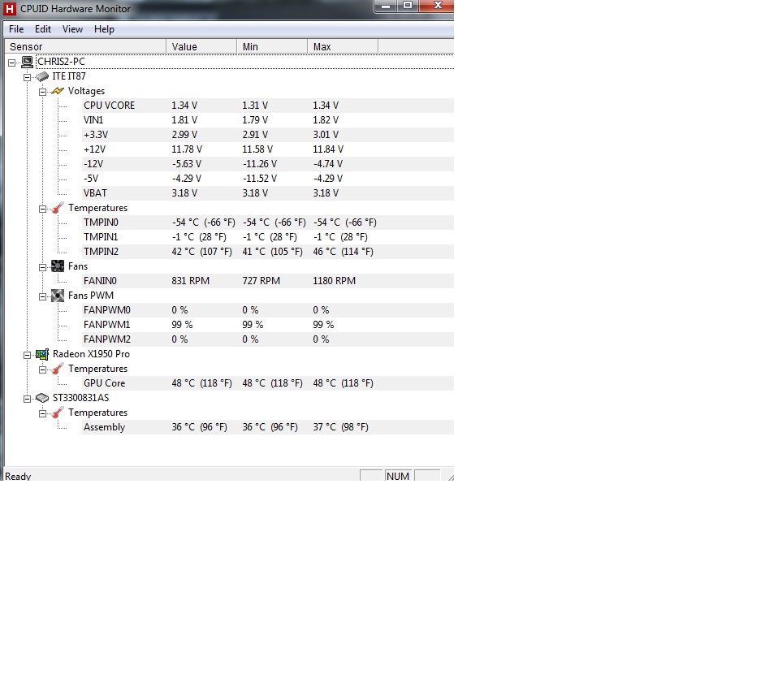Click the Radeon X1950 Pro card icon

pos(42,354)
